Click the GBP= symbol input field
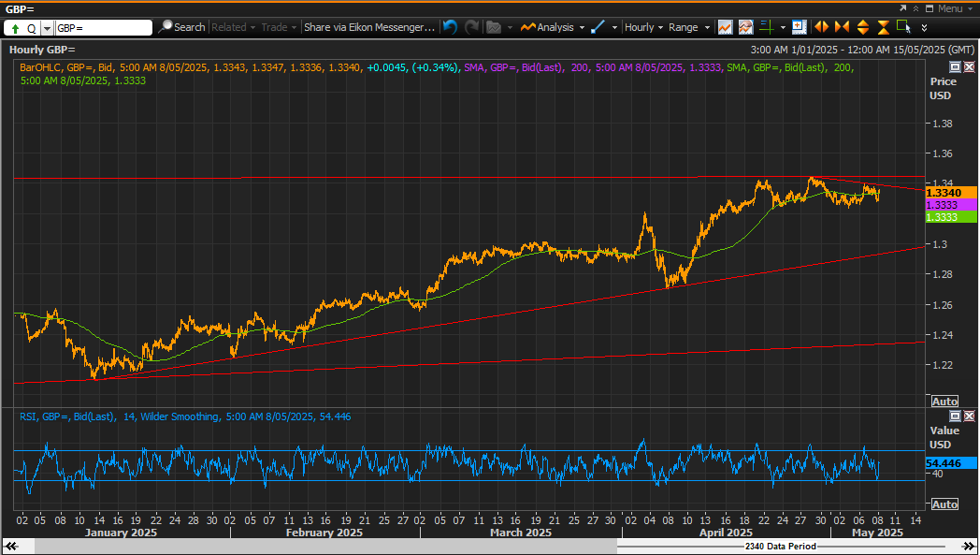The width and height of the screenshot is (980, 555). 103,27
